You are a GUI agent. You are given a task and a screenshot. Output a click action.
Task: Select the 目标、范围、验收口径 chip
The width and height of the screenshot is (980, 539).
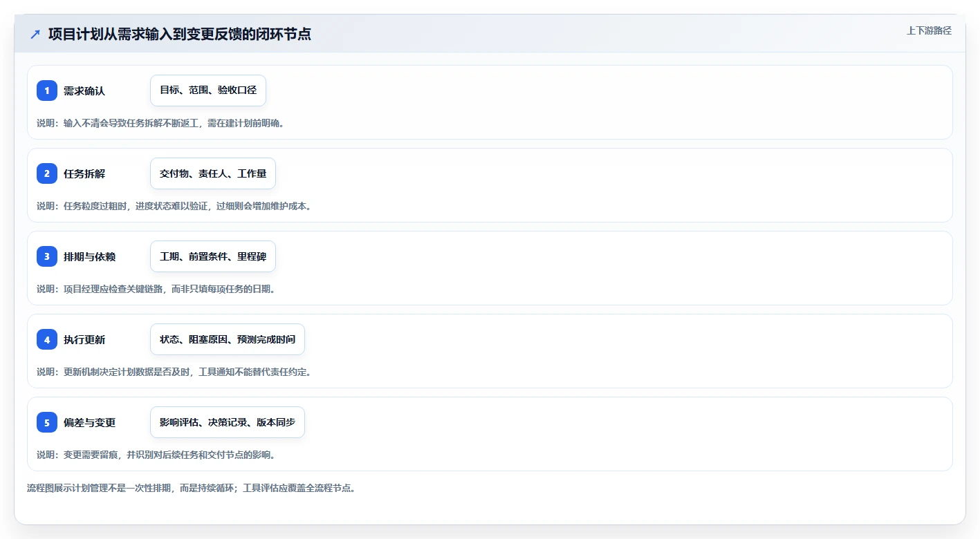pyautogui.click(x=208, y=91)
